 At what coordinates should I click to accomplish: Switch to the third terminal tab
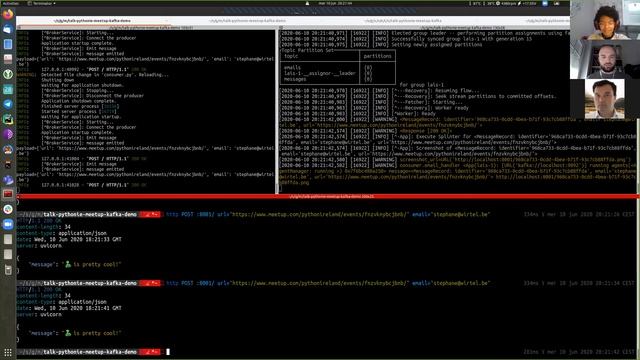pyautogui.click(x=403, y=20)
